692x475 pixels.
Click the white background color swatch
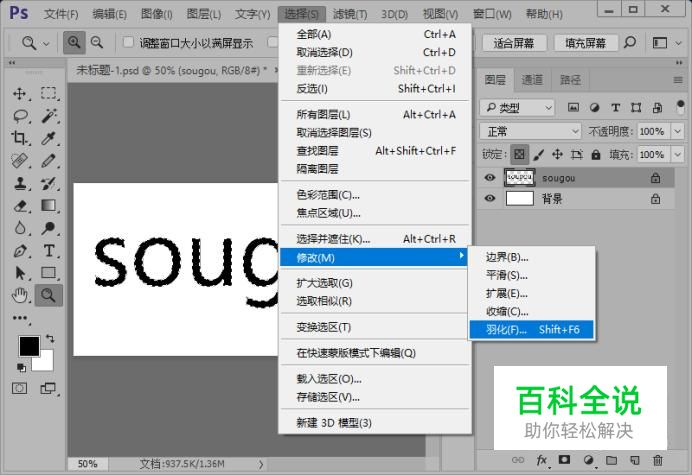point(46,364)
